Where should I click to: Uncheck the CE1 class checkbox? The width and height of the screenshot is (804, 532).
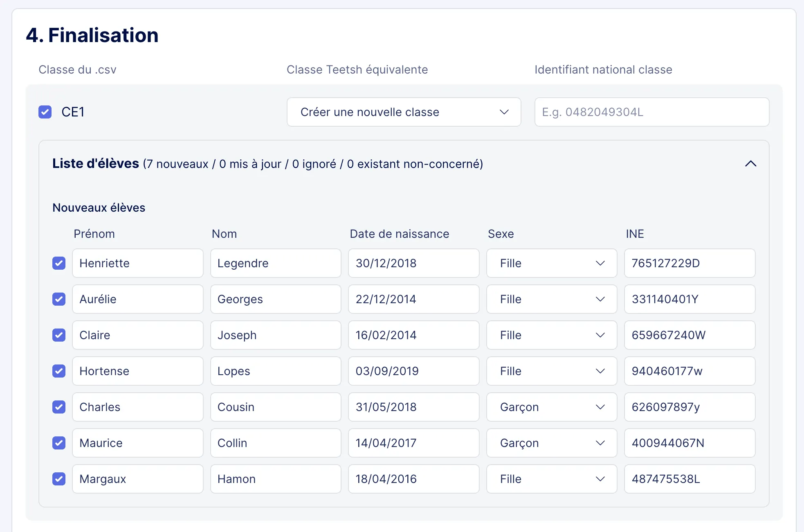pos(45,112)
